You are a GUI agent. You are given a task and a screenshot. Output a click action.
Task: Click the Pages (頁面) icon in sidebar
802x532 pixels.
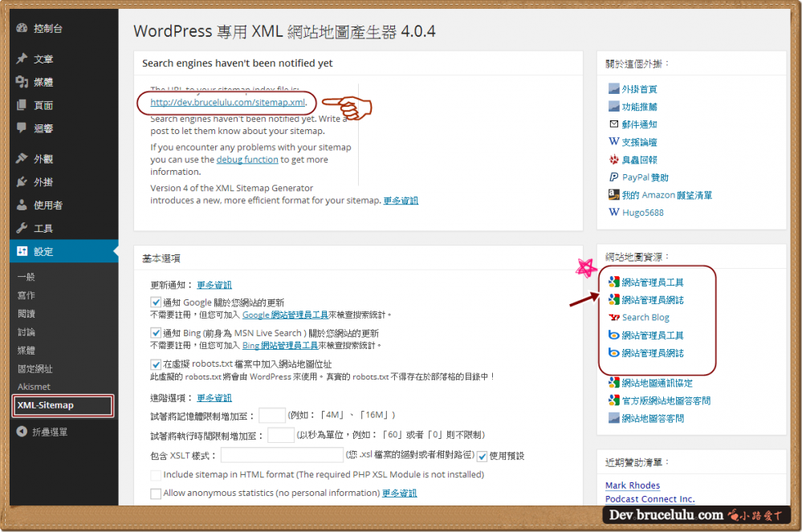coord(22,105)
